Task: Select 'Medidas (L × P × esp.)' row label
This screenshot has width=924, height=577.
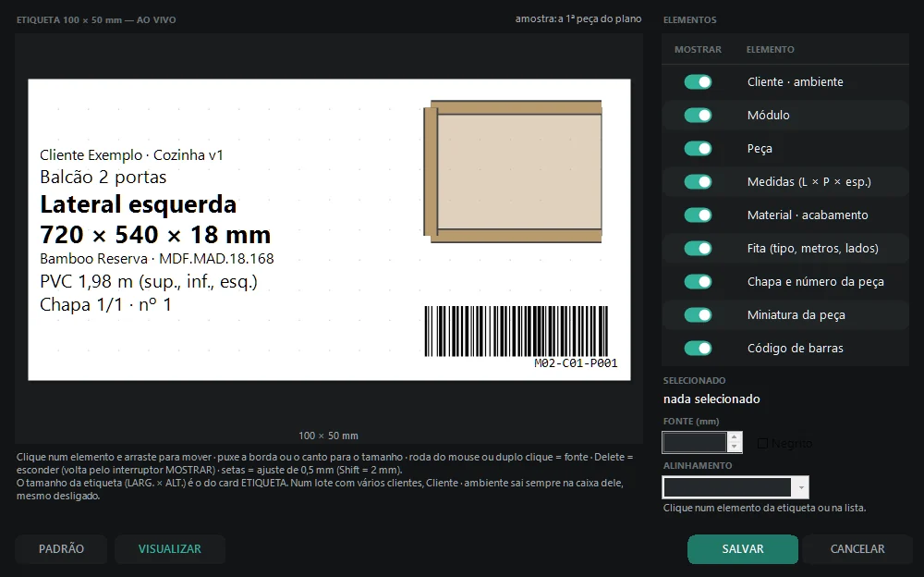Action: click(809, 182)
